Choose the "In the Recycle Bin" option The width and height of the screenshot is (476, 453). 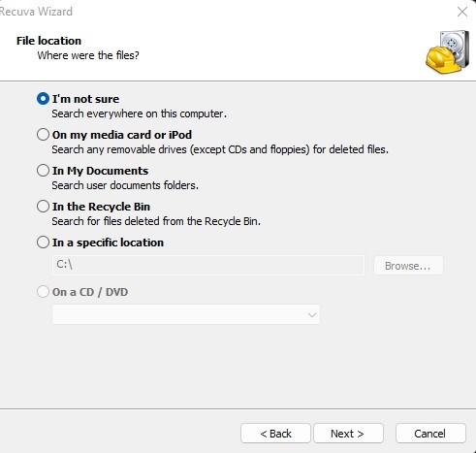tap(43, 207)
